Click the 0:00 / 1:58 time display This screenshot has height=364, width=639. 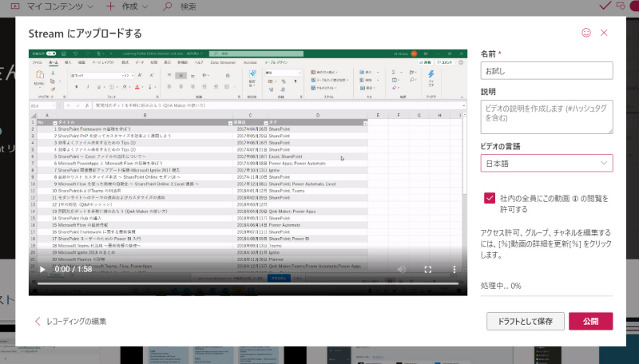[x=73, y=269]
